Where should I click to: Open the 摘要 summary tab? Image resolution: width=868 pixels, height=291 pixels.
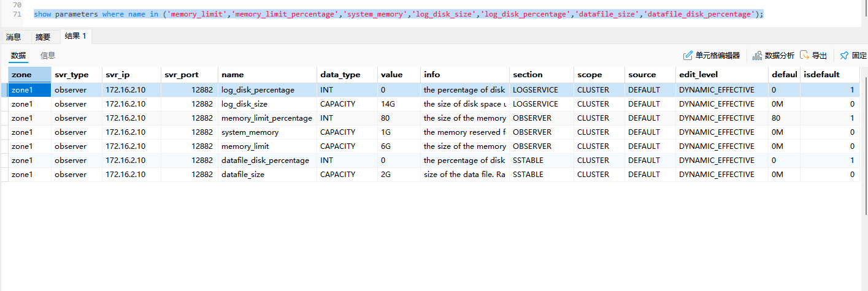point(43,37)
